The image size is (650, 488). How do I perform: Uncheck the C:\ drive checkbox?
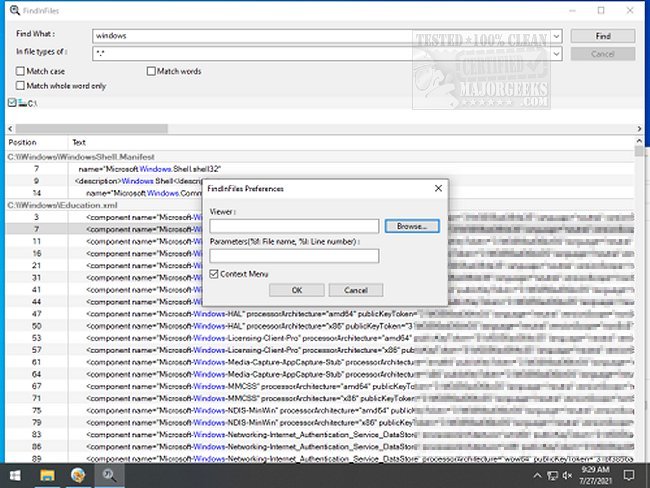tap(12, 102)
